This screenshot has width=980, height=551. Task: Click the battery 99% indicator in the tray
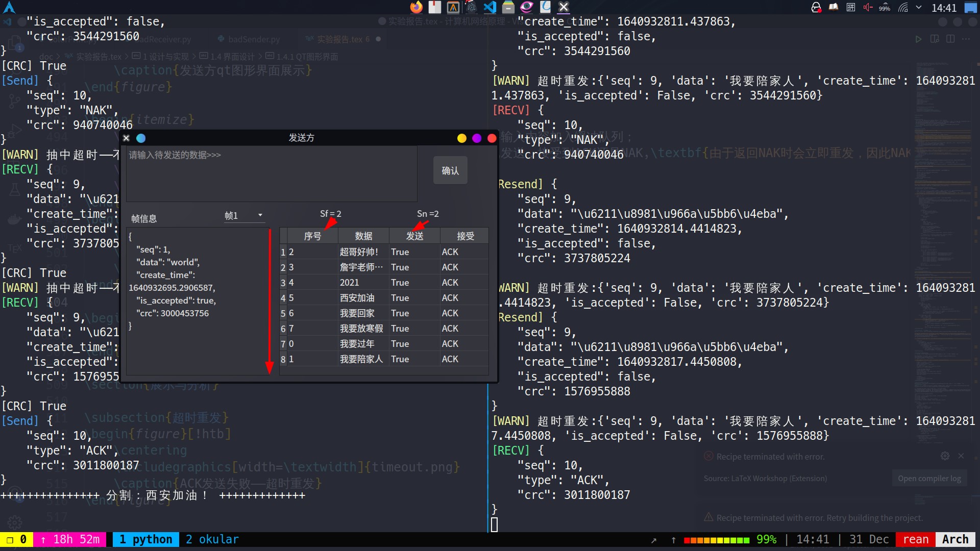[884, 7]
